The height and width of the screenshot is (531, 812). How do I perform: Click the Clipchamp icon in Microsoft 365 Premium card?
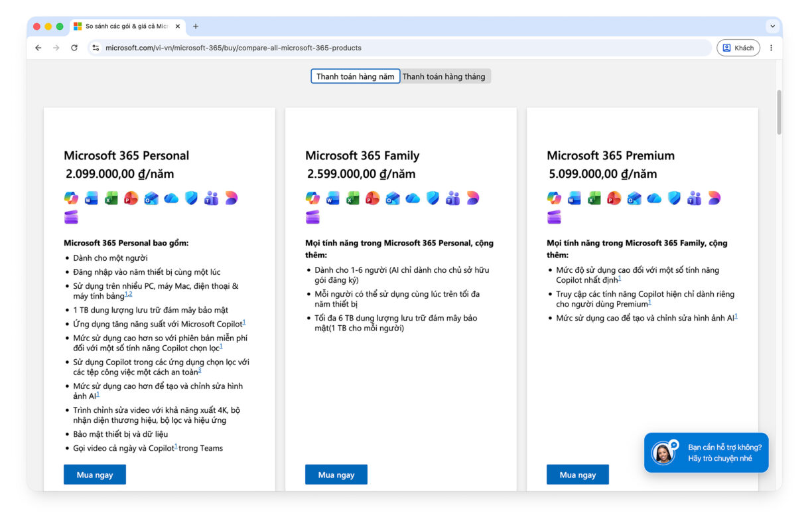click(x=554, y=217)
